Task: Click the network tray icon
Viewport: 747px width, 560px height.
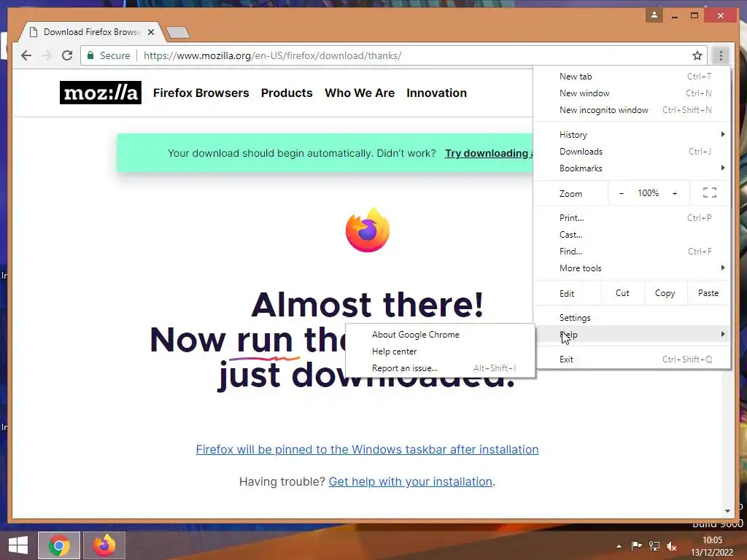Action: [x=654, y=545]
